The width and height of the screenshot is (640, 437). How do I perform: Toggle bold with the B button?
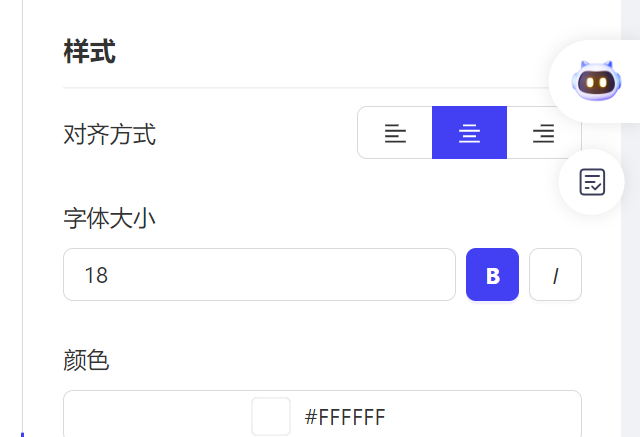492,275
